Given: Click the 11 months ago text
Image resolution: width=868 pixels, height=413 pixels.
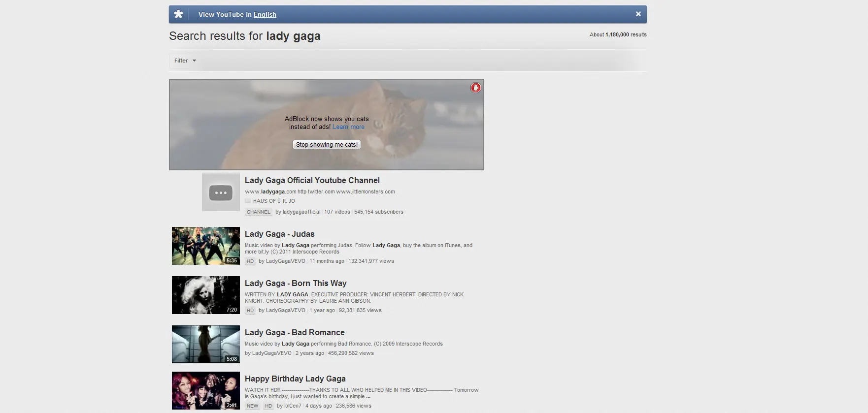Looking at the screenshot, I should [327, 261].
